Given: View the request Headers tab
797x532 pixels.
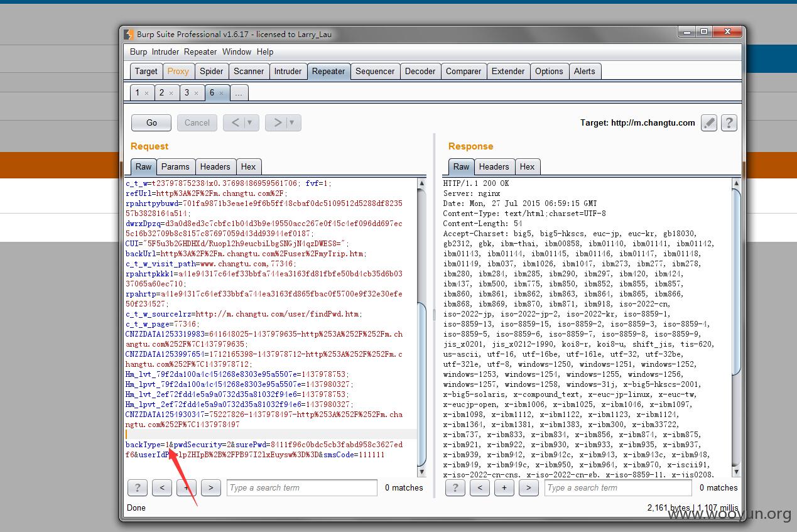Looking at the screenshot, I should coord(215,166).
